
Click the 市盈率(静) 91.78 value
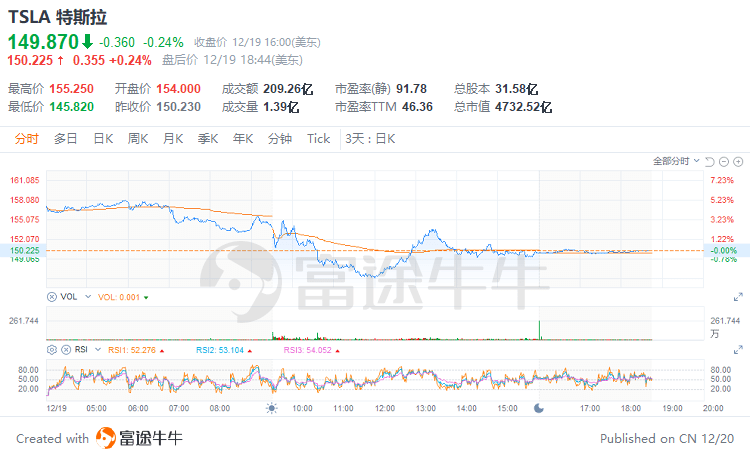click(x=411, y=89)
